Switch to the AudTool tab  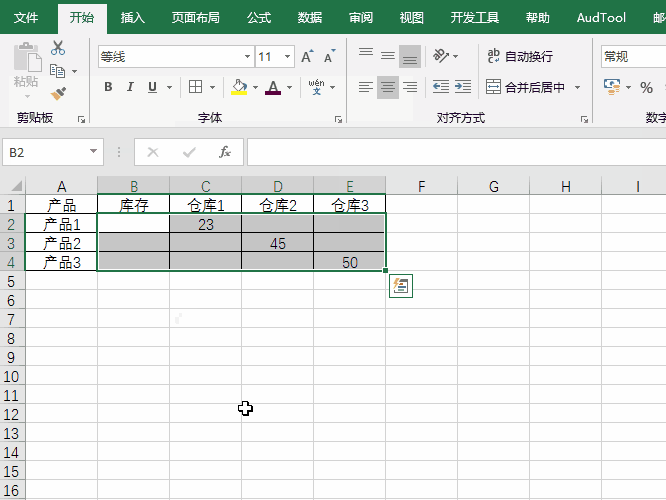[601, 18]
